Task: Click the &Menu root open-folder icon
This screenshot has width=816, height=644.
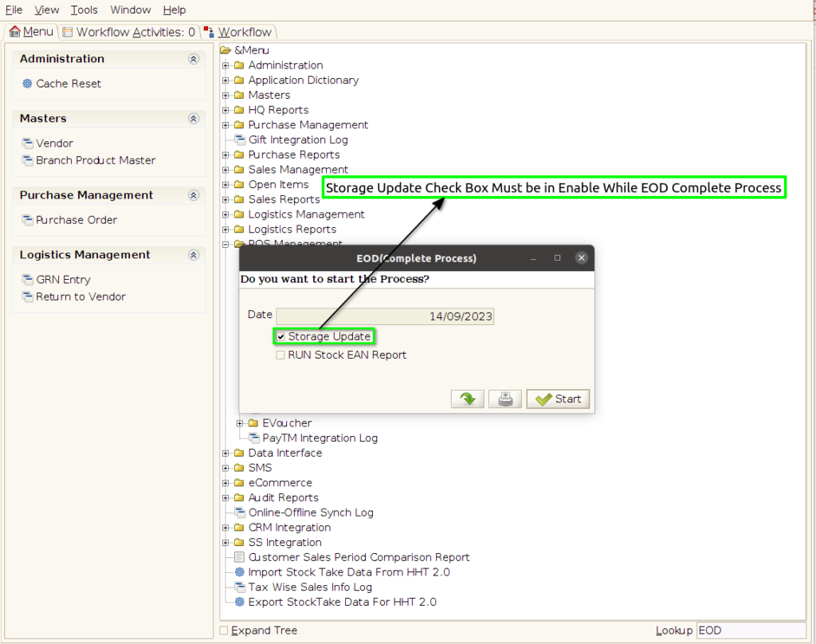Action: 226,50
